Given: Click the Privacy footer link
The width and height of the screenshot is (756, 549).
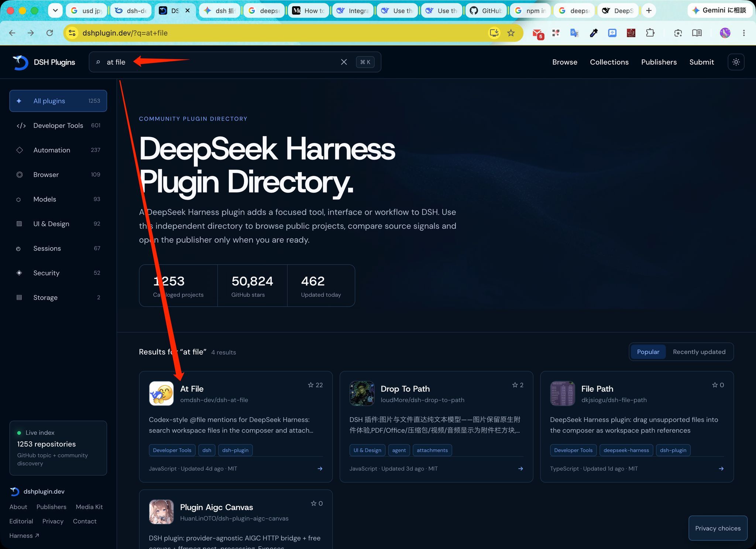Looking at the screenshot, I should point(53,521).
